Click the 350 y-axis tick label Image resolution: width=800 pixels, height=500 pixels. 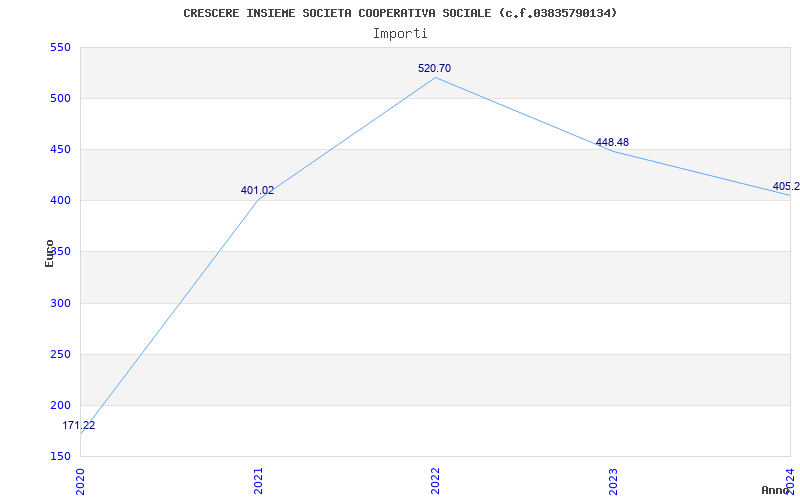60,252
